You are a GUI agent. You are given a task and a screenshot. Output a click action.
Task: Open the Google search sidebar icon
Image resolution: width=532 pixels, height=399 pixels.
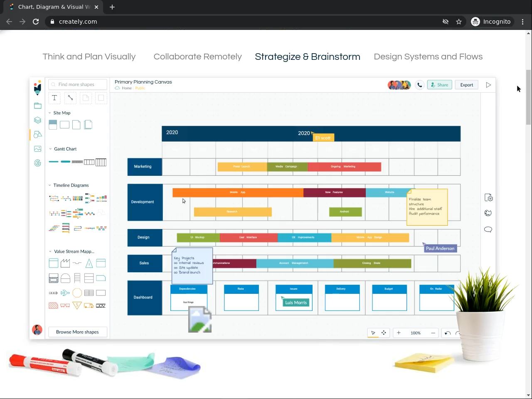[x=37, y=163]
